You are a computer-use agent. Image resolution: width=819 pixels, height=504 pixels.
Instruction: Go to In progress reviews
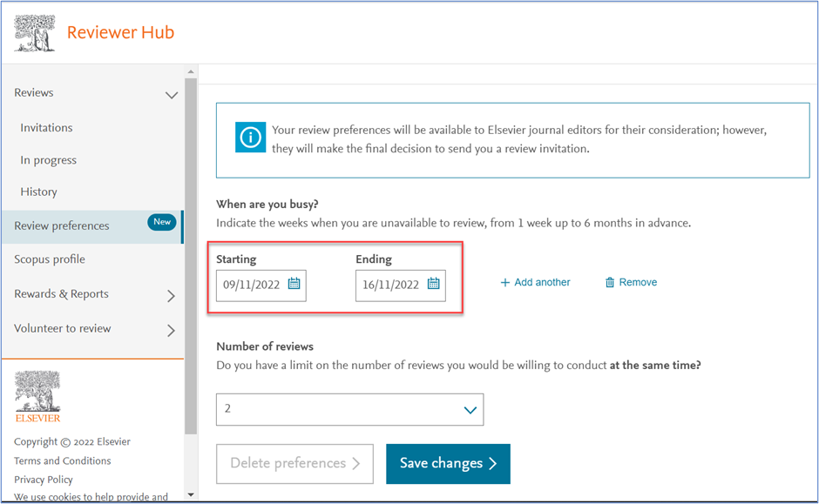(49, 160)
